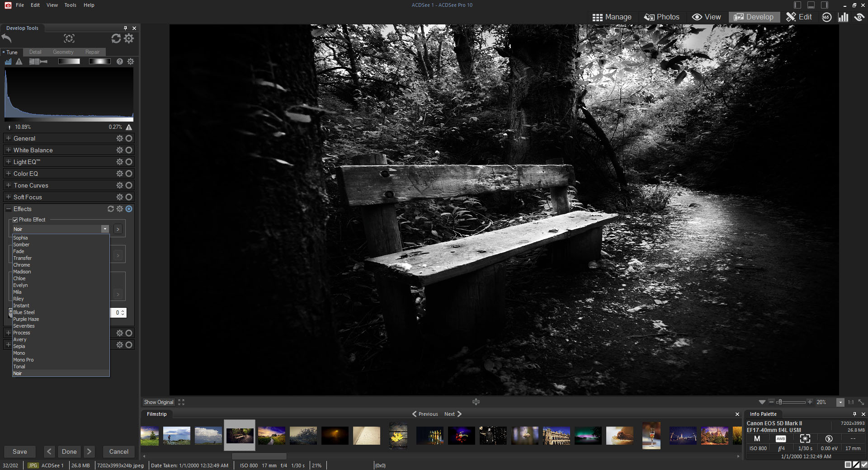868x470 pixels.
Task: Toggle the bottom pane layout icon
Action: point(811,5)
